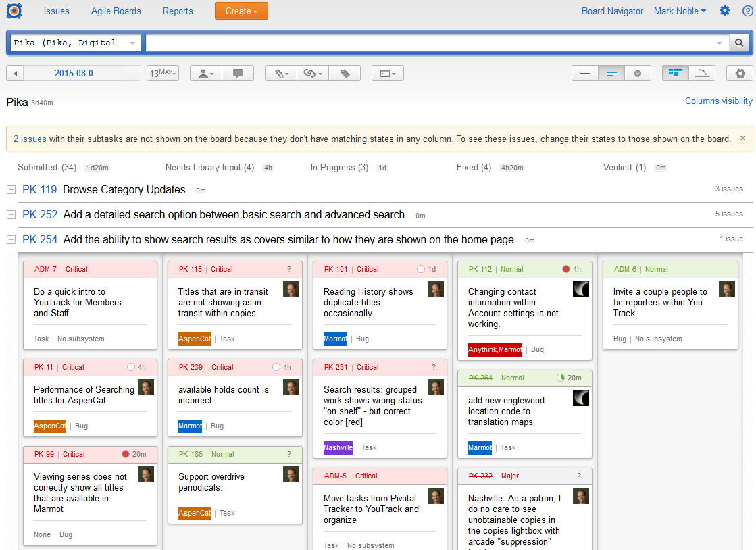The width and height of the screenshot is (756, 550).
Task: Expand swimlane PK-254
Action: pos(11,240)
